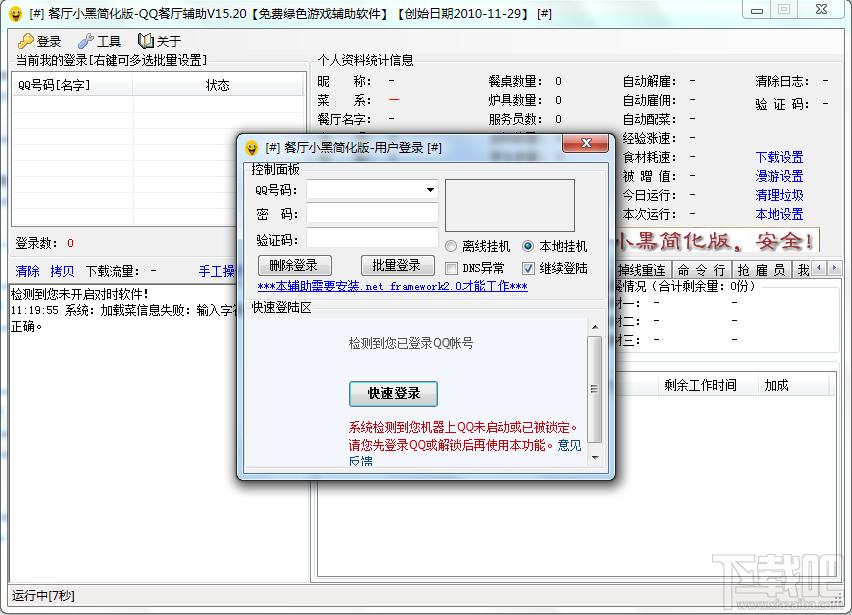852x615 pixels.
Task: Click the captcha image box in login dialog
Action: 510,205
